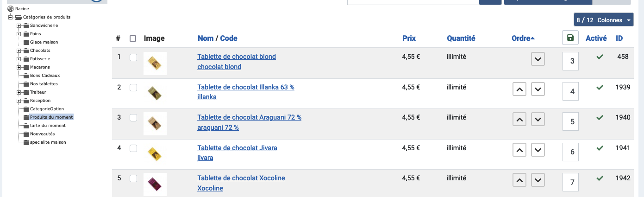Check the select-all checkbox in header

click(x=133, y=38)
